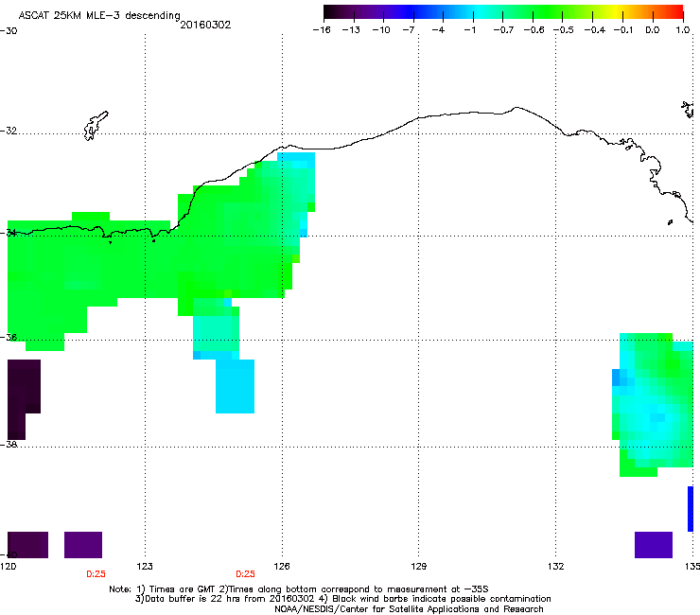
Task: Click the date label "20160302" under the title
Action: click(x=205, y=25)
